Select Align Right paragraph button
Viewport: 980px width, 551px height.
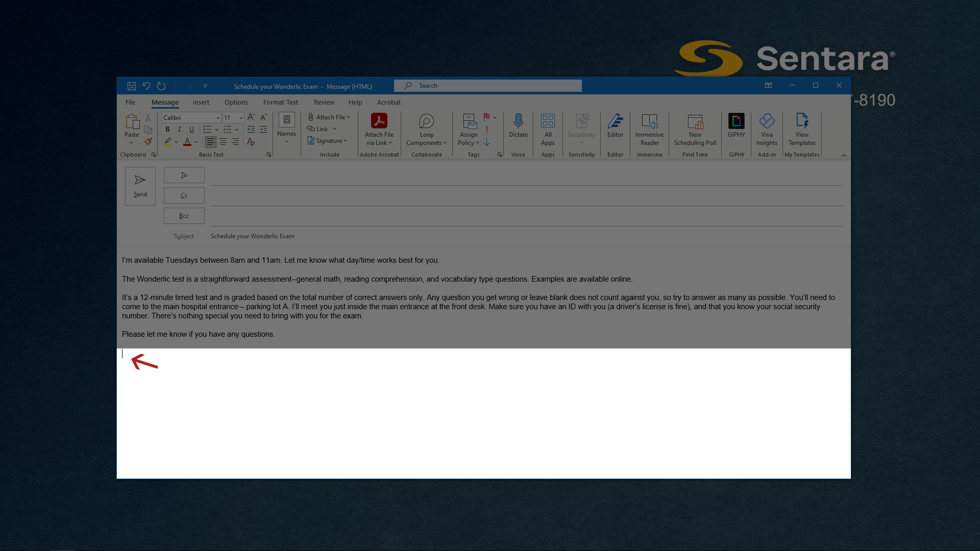tap(235, 142)
